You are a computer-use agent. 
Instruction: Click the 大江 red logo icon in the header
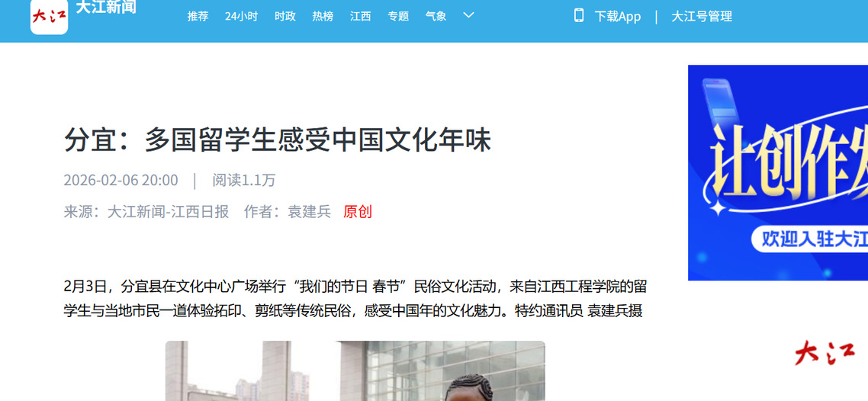point(50,17)
